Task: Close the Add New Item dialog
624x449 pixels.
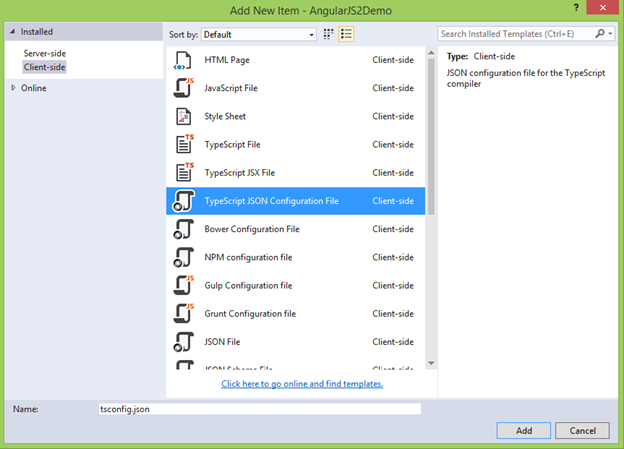Action: point(603,8)
